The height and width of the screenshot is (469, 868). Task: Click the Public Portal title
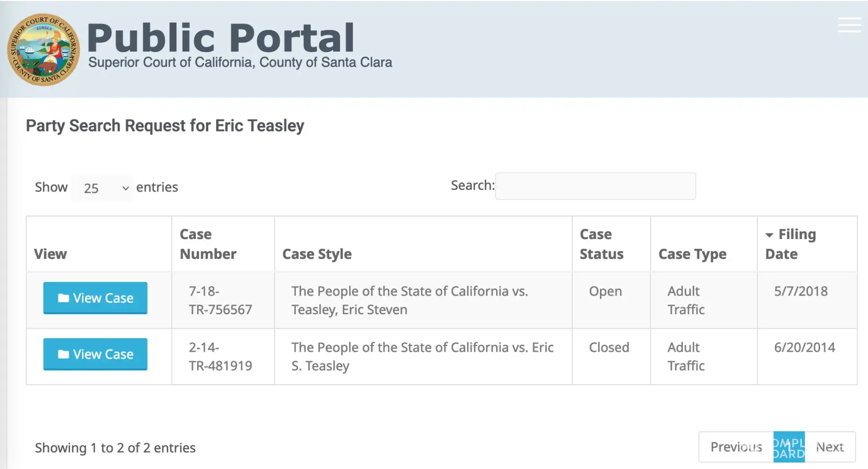point(220,38)
